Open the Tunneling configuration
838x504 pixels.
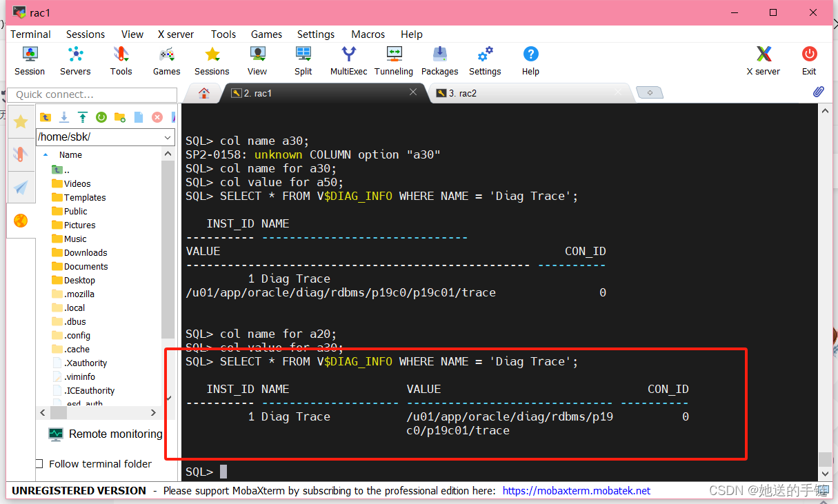click(393, 61)
